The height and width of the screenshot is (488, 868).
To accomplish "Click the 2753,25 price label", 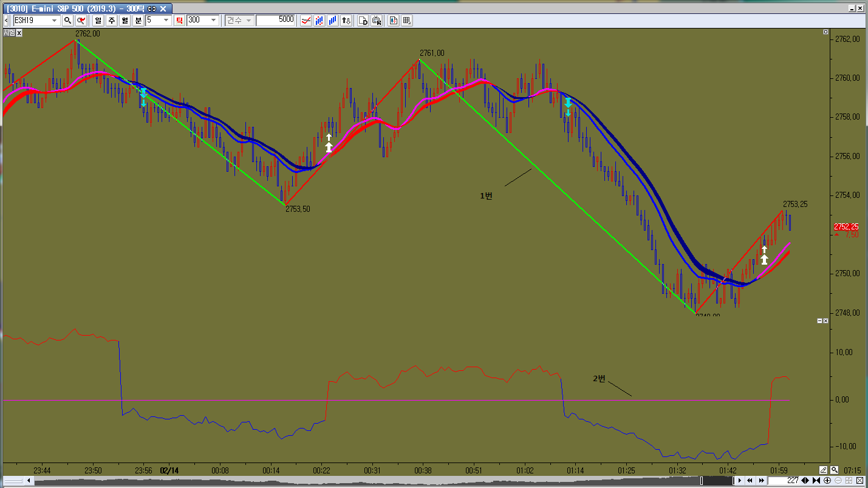I will tap(795, 204).
